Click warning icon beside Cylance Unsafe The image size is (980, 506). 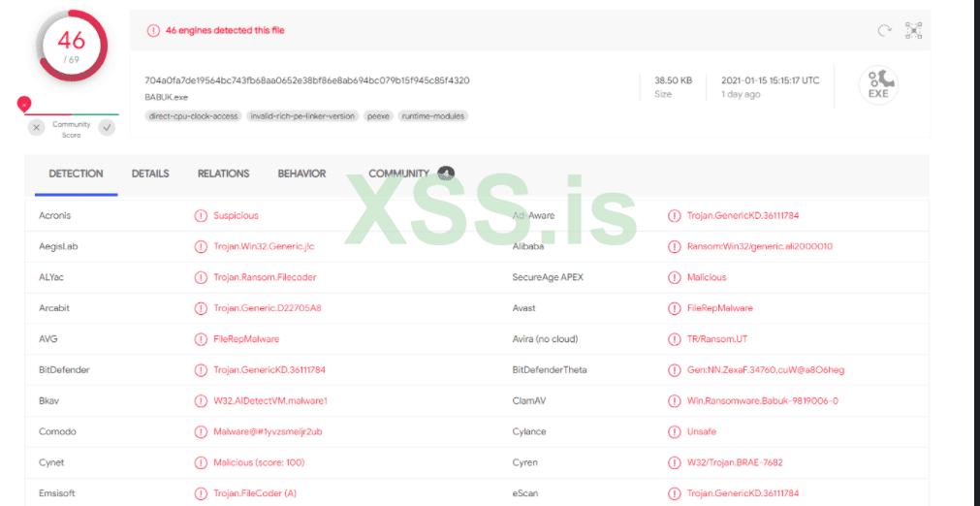click(675, 431)
